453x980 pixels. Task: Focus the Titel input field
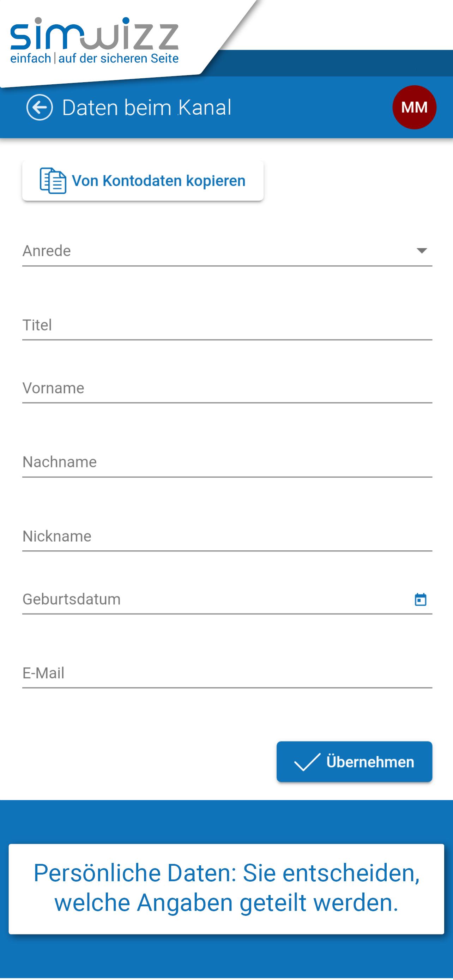click(227, 325)
